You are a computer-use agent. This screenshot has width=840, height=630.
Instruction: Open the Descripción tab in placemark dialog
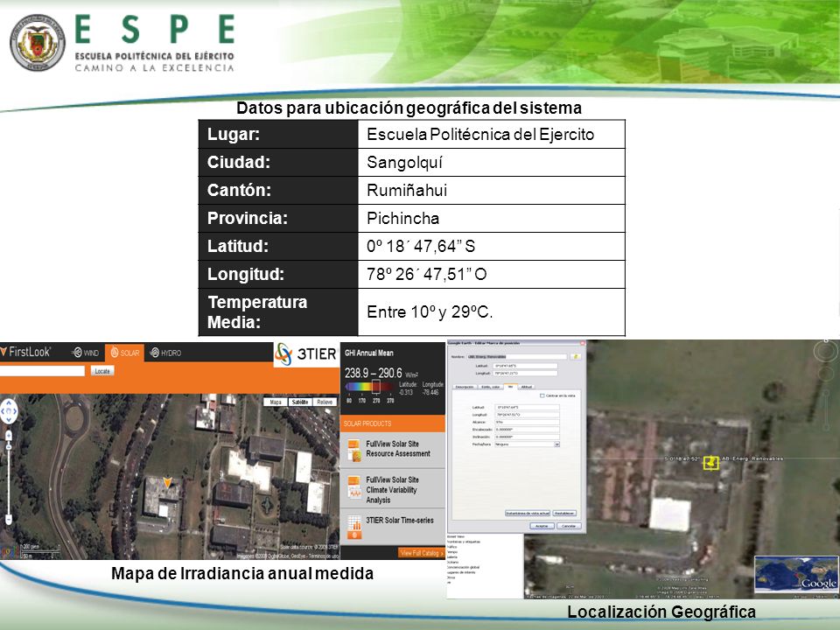click(465, 387)
